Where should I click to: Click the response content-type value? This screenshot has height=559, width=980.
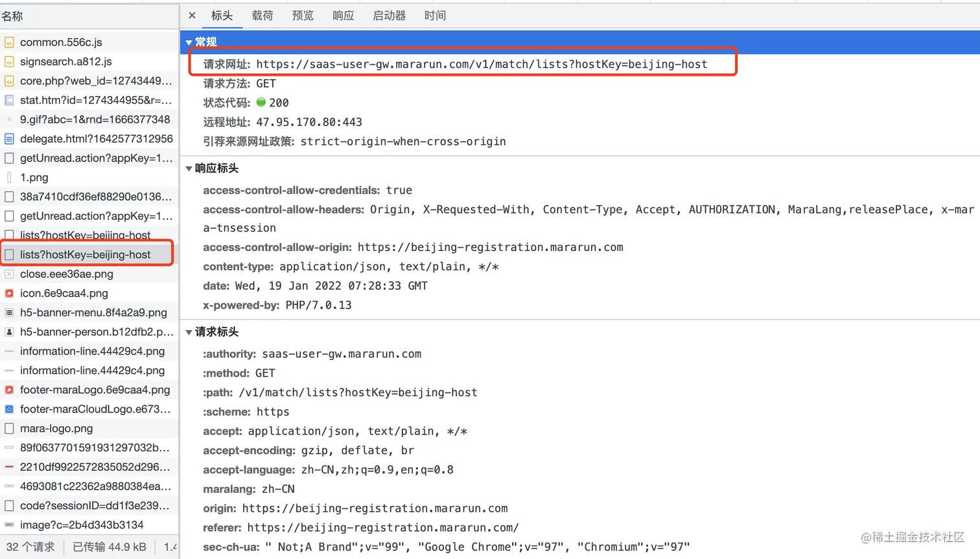coord(389,267)
